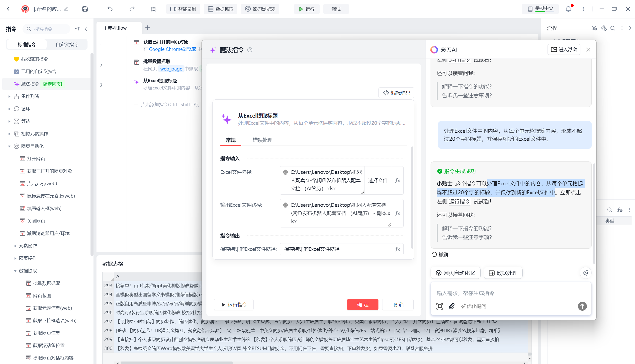Click the red 确定 button
This screenshot has height=364, width=635.
[363, 305]
